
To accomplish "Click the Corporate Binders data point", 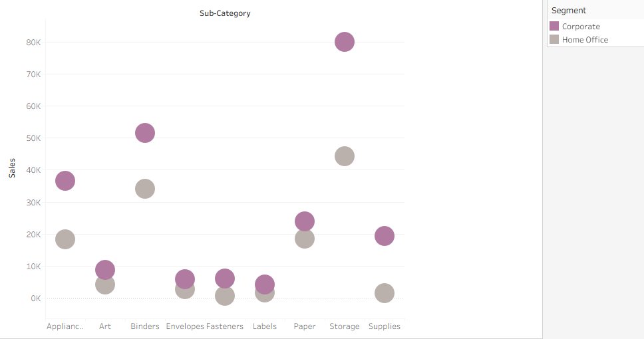I will pyautogui.click(x=145, y=133).
